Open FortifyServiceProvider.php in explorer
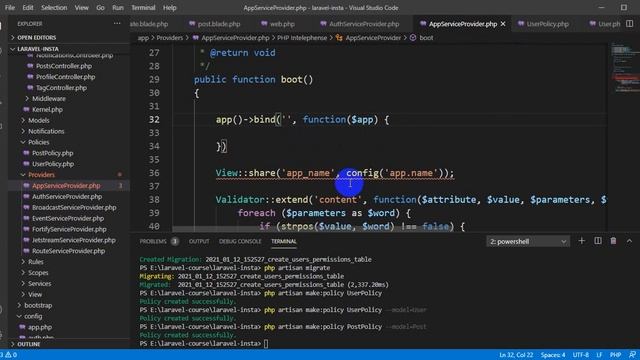Image resolution: width=640 pixels, height=360 pixels. coord(69,229)
